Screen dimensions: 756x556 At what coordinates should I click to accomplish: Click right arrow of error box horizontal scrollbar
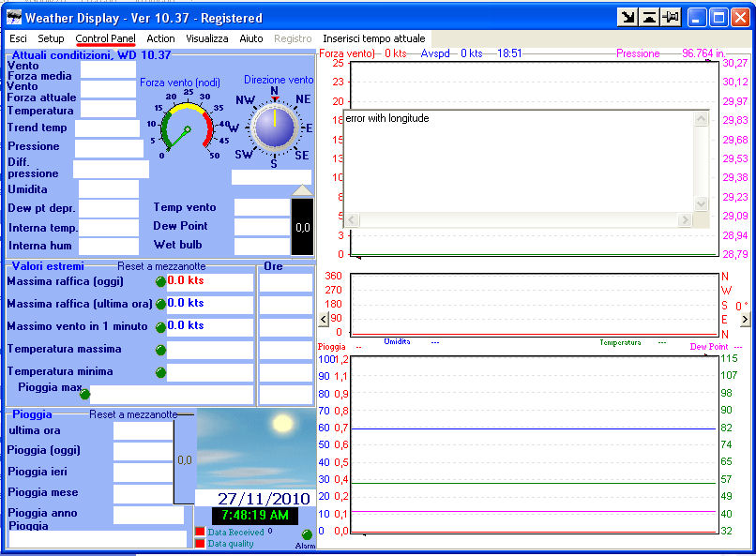(x=684, y=220)
